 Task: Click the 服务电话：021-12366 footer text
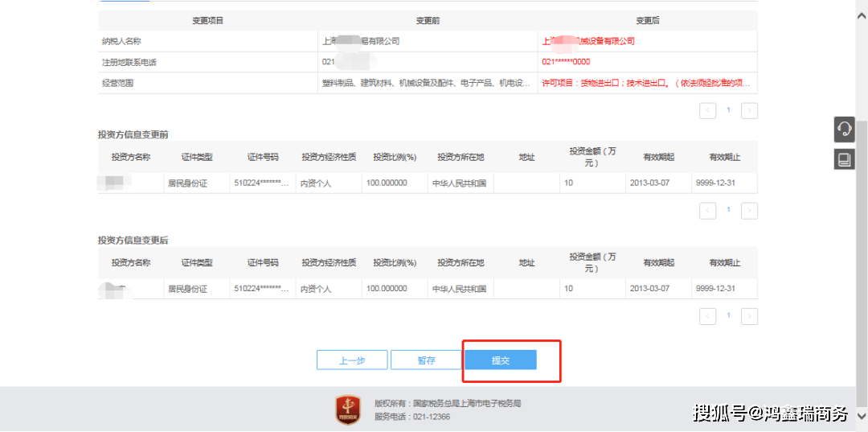[x=412, y=417]
